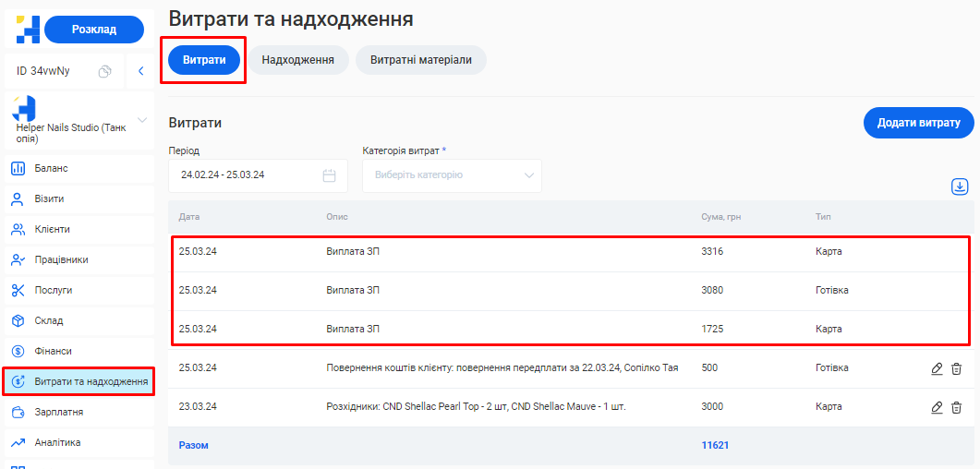Click the period date range field
This screenshot has height=469, width=980.
[246, 175]
